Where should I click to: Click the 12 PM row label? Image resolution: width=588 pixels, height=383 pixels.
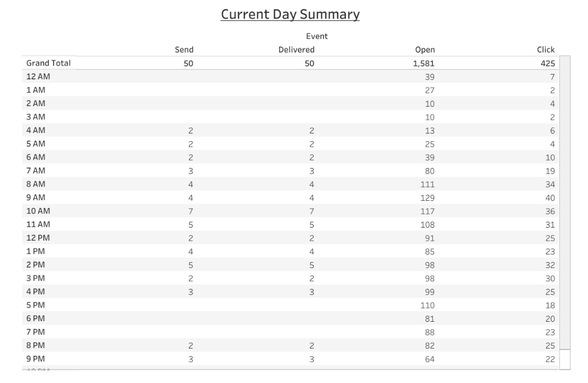pos(38,237)
